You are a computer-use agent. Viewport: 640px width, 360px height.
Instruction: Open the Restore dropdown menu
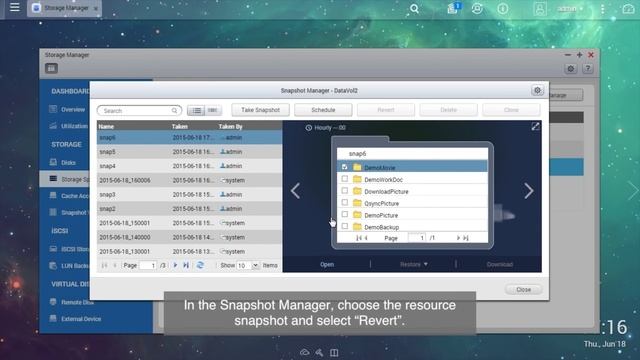click(414, 264)
